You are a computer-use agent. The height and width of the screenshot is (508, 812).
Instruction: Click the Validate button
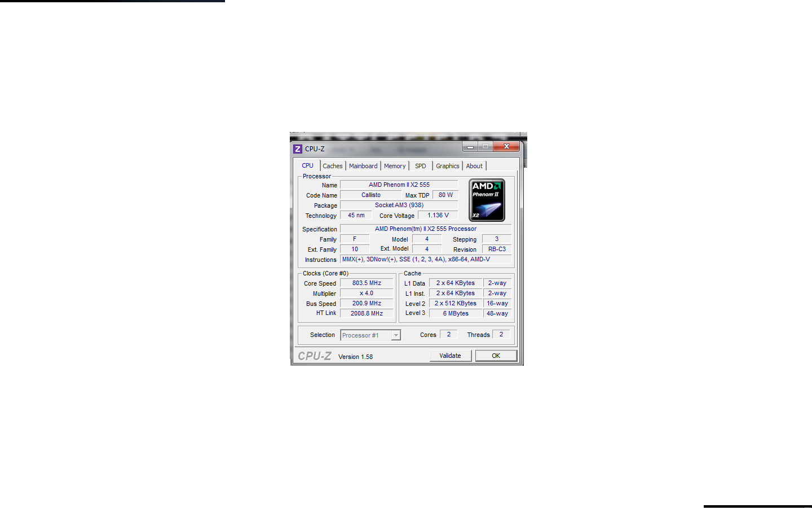450,356
